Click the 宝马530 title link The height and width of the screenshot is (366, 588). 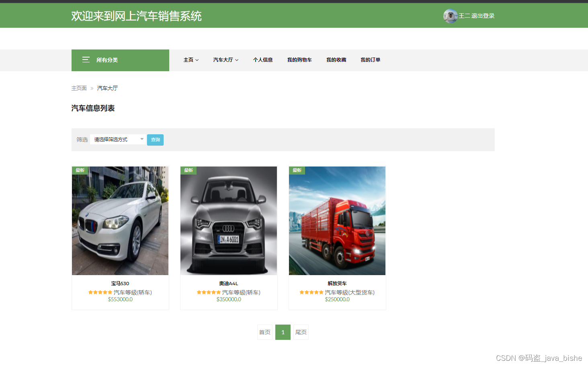[x=120, y=284]
